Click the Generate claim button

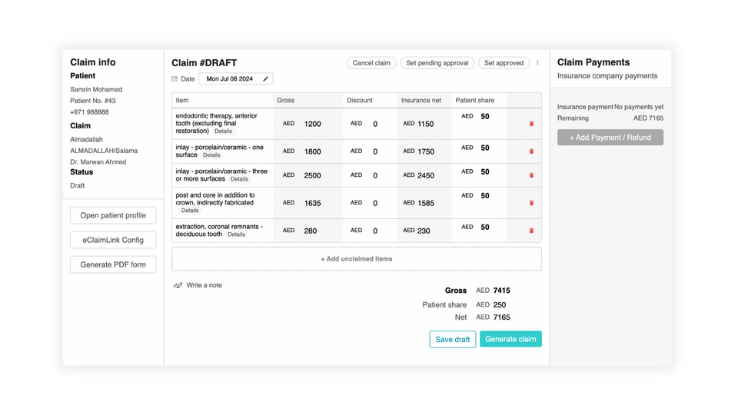coord(511,339)
